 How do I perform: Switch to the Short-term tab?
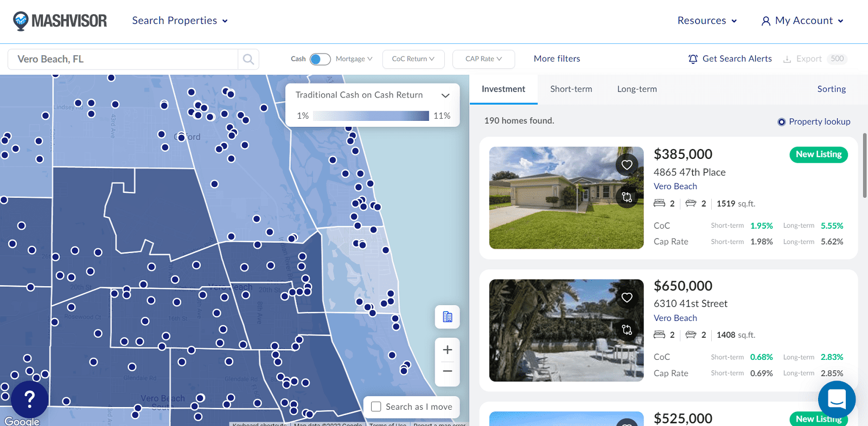(571, 89)
